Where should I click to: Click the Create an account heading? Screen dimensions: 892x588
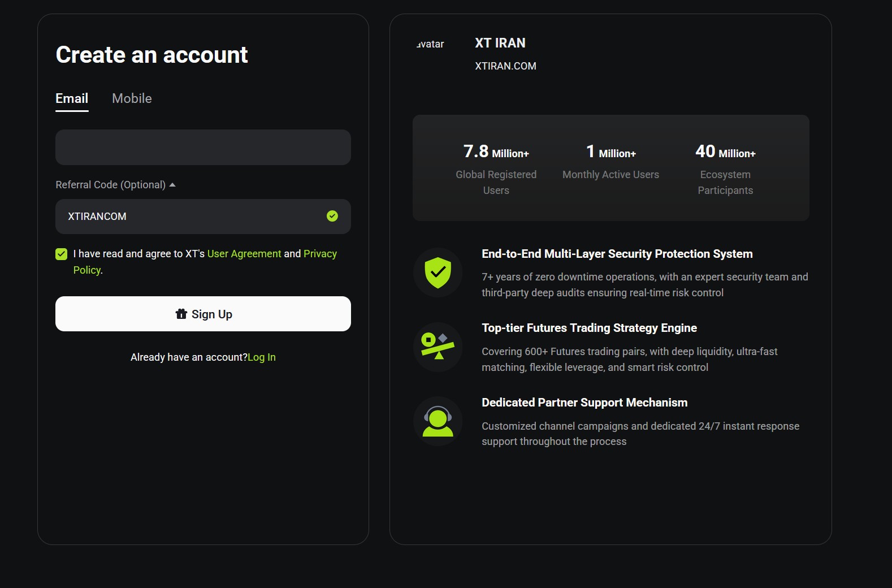pyautogui.click(x=151, y=55)
